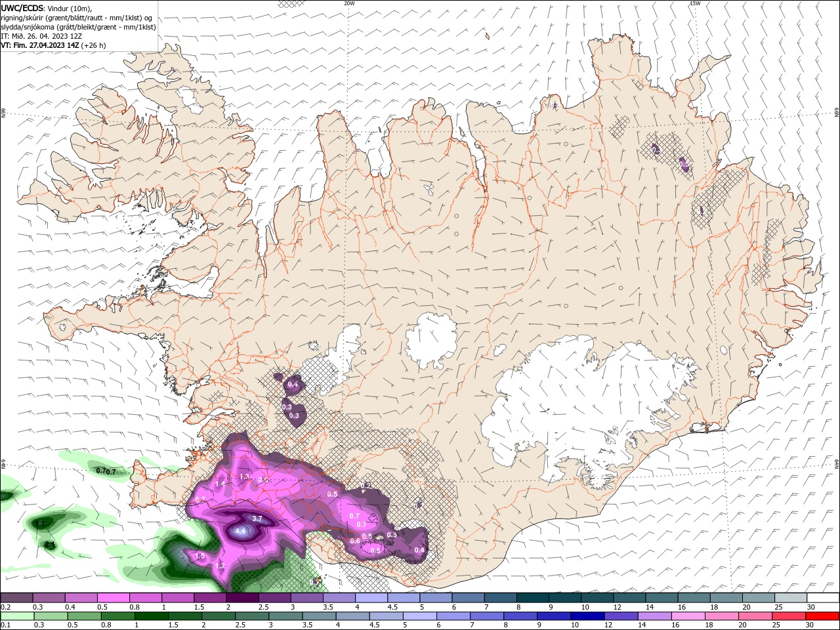The image size is (840, 630).
Task: Click the 0.2 label starting the snow legend
Action: click(6, 607)
